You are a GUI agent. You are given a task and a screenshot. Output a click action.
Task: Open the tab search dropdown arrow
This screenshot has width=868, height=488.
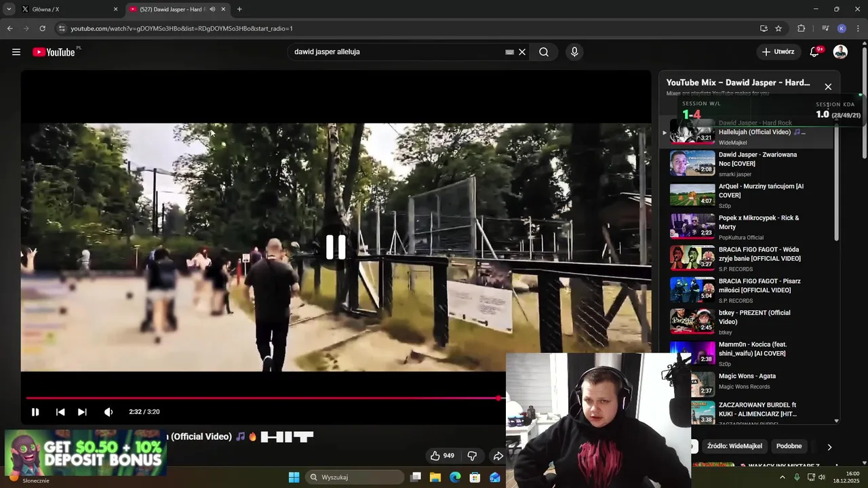point(9,9)
